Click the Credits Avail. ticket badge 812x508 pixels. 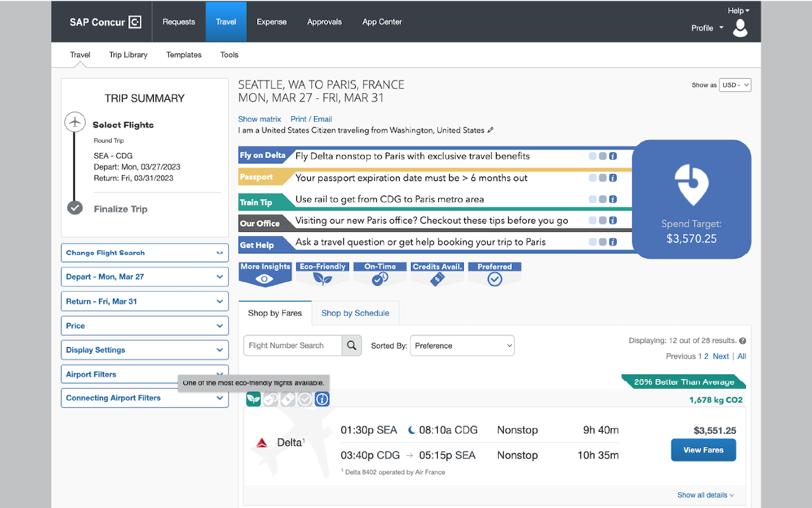pos(437,274)
